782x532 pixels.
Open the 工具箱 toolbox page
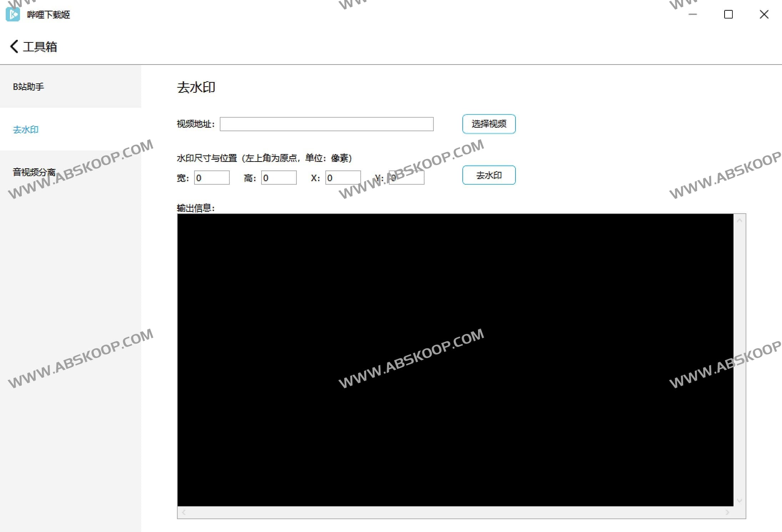40,46
